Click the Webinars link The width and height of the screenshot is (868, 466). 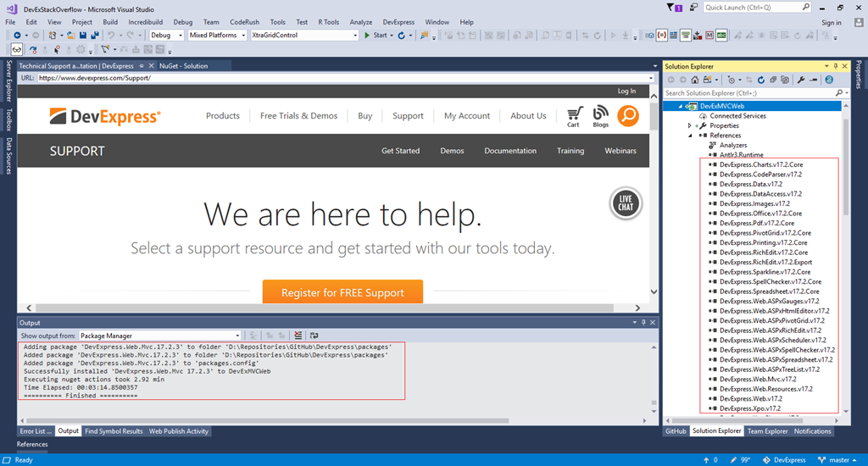(620, 151)
